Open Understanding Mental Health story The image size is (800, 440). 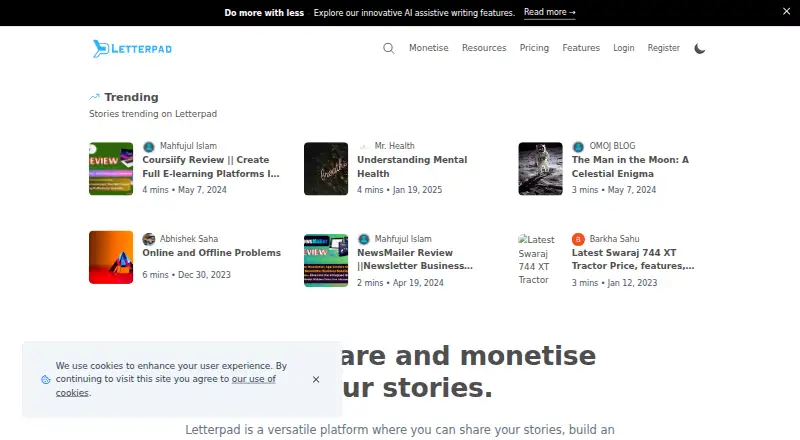412,166
